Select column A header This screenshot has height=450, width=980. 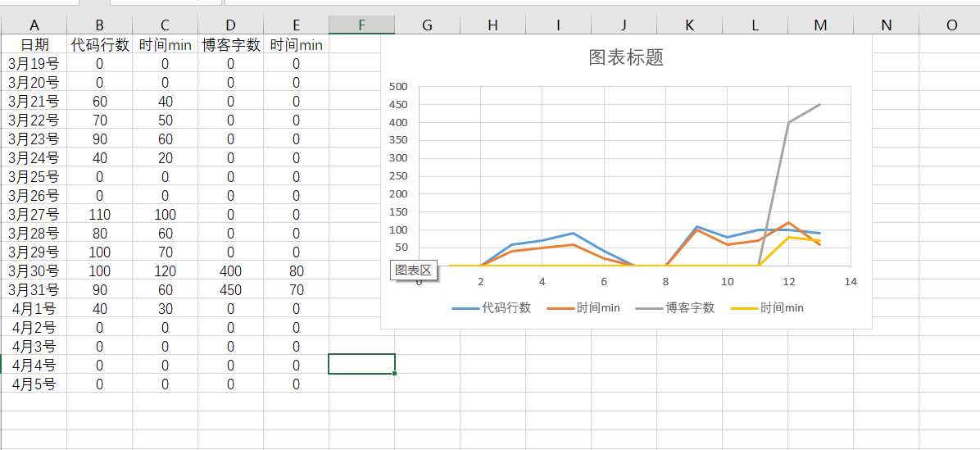point(34,25)
